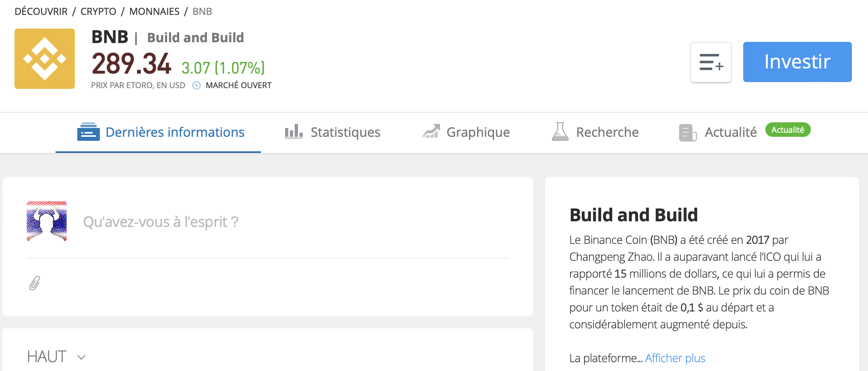Image resolution: width=868 pixels, height=371 pixels.
Task: Click the Statistiques bar chart icon
Action: 293,132
